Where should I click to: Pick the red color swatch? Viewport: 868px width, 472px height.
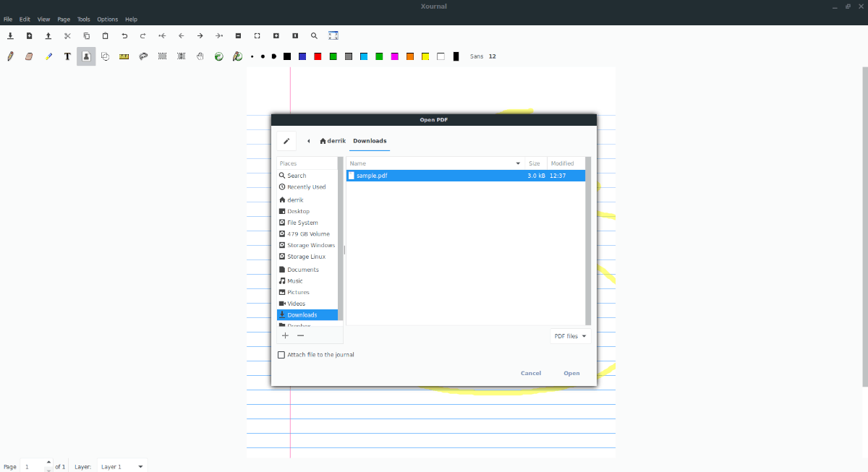(318, 56)
